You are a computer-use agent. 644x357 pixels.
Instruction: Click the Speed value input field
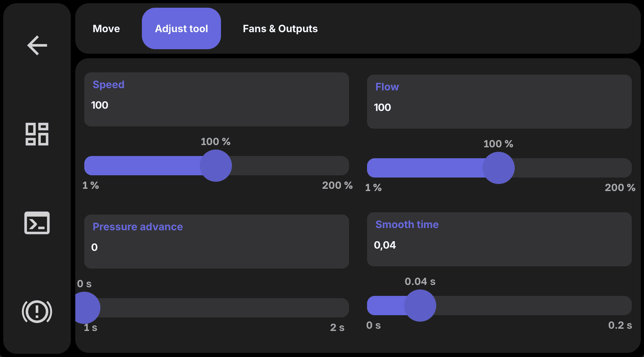[x=216, y=99]
